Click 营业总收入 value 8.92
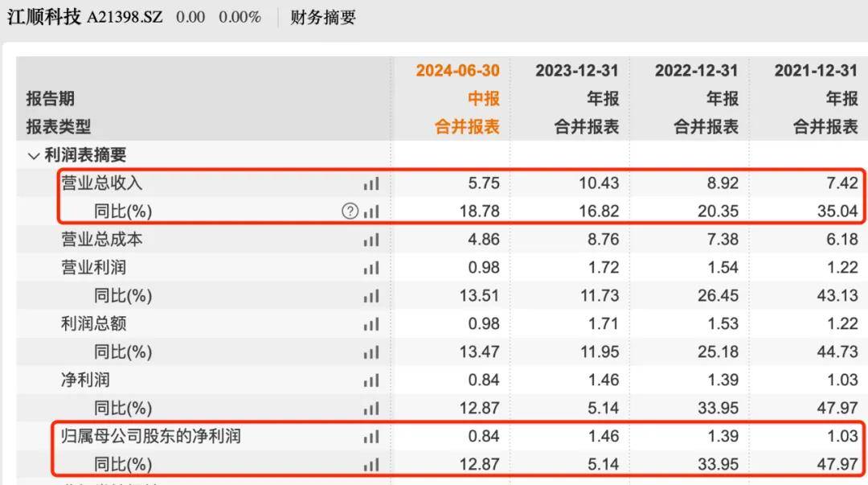The width and height of the screenshot is (868, 485). coord(723,183)
